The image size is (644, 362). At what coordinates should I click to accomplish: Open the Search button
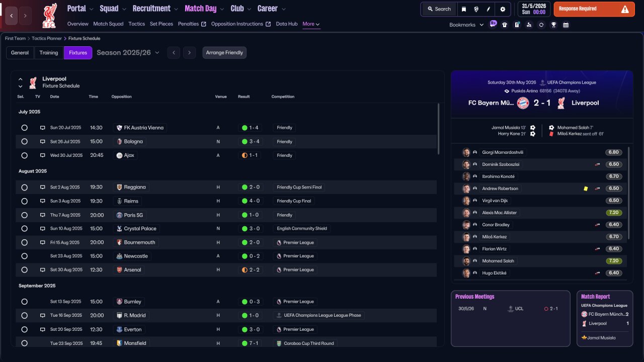coord(439,9)
